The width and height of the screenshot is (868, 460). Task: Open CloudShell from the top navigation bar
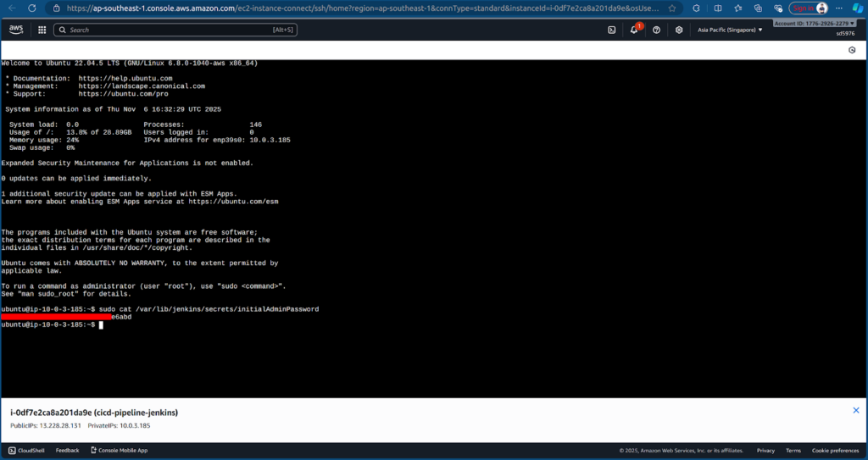pos(612,30)
